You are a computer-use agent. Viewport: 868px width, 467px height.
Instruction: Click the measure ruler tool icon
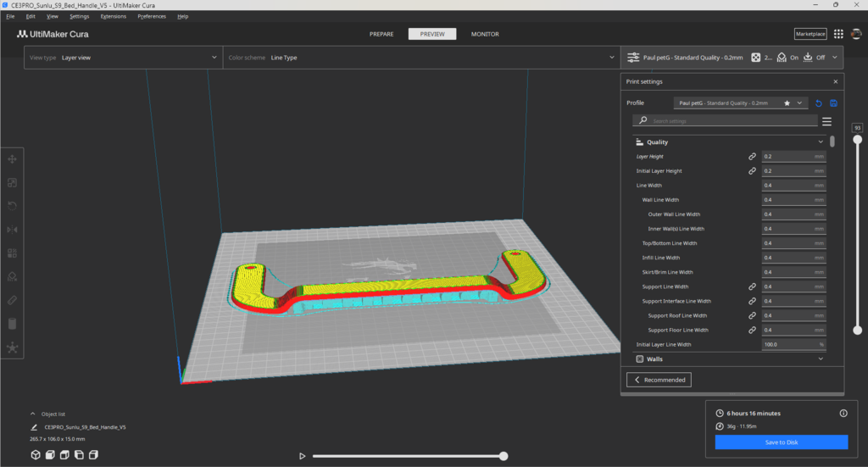12,300
